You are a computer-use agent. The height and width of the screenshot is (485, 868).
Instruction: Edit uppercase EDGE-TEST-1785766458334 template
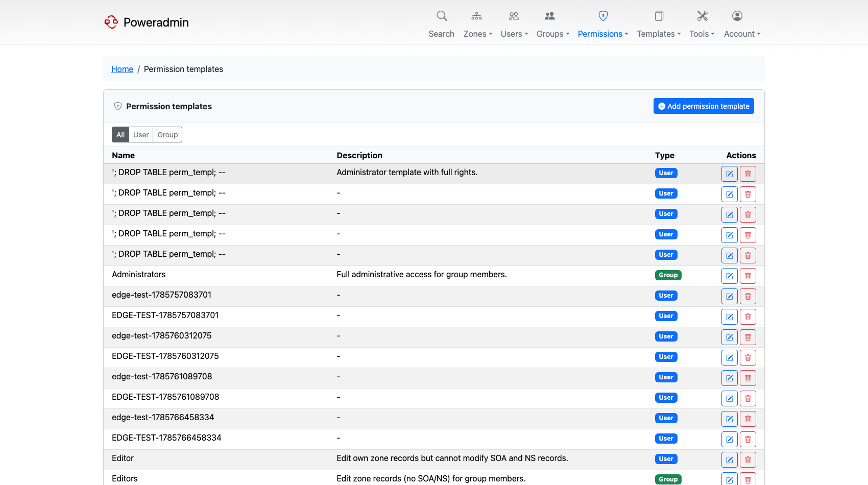click(x=730, y=439)
